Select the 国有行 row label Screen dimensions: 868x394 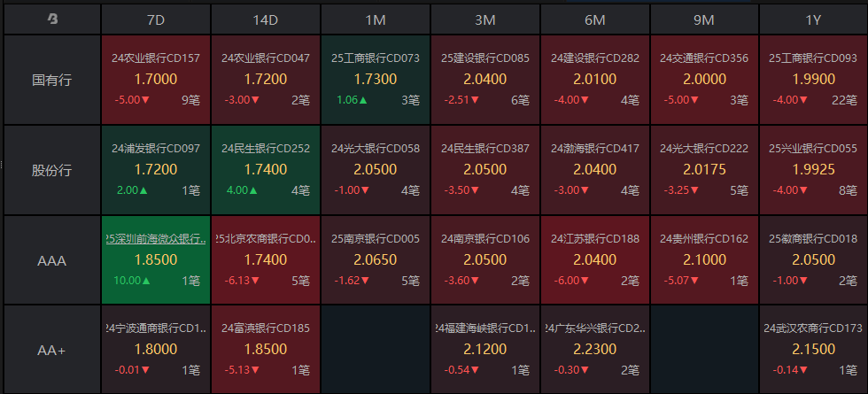[52, 80]
